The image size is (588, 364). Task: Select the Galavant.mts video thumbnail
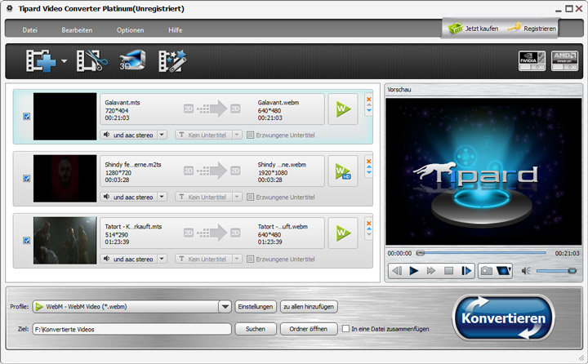click(65, 117)
